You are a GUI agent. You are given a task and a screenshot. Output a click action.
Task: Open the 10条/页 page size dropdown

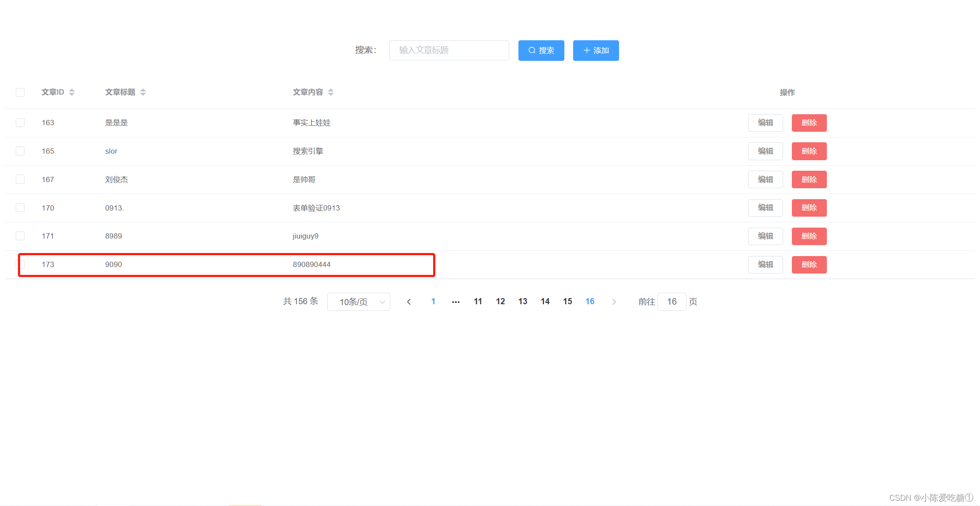click(358, 302)
